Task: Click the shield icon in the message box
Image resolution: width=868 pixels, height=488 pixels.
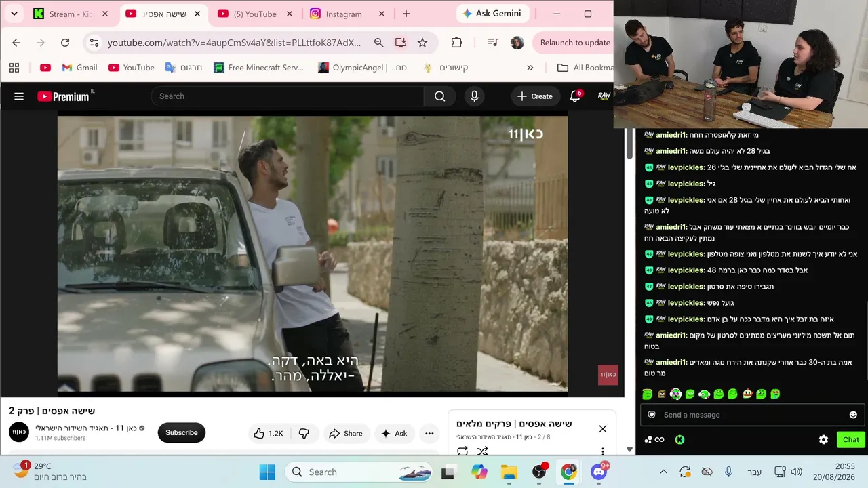Action: (x=652, y=415)
